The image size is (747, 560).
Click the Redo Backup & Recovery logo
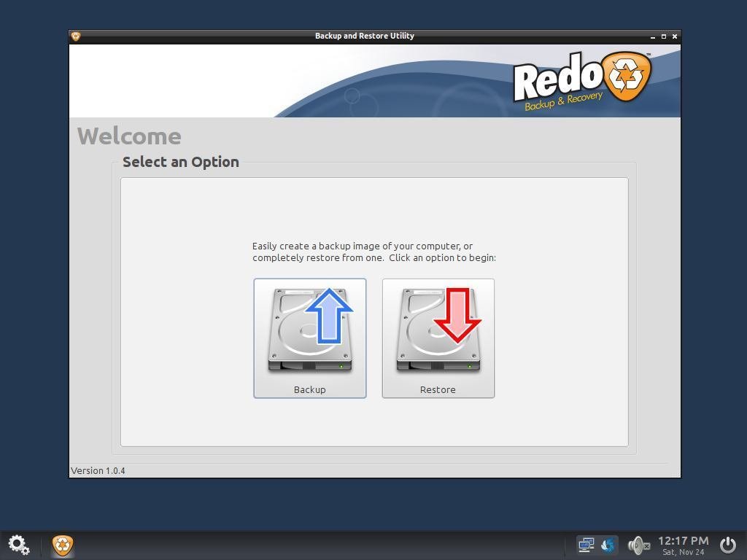[x=582, y=80]
